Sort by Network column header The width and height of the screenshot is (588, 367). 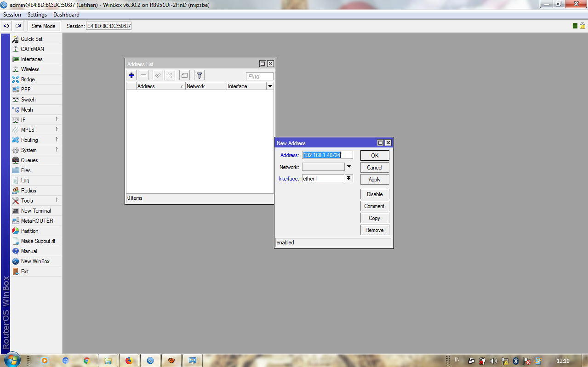(x=206, y=86)
